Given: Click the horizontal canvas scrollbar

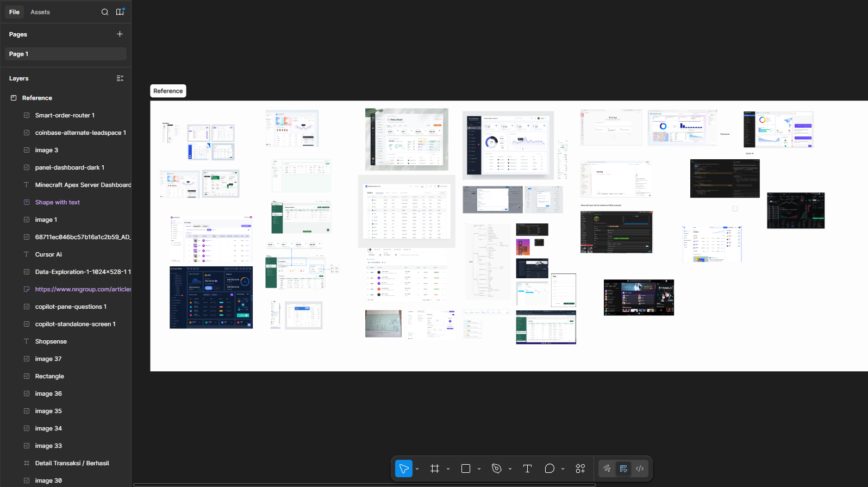Looking at the screenshot, I should 364,485.
